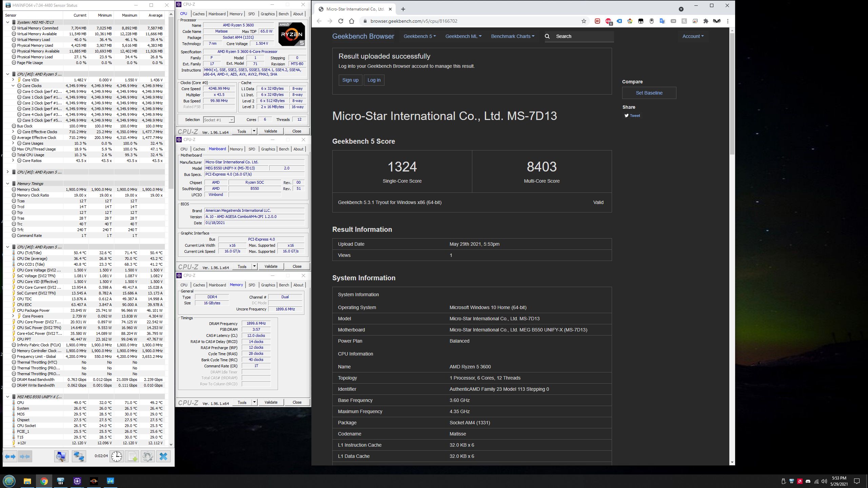Viewport: 868px width, 488px height.
Task: Open SPD tab in top CPU-Z window
Action: point(251,14)
